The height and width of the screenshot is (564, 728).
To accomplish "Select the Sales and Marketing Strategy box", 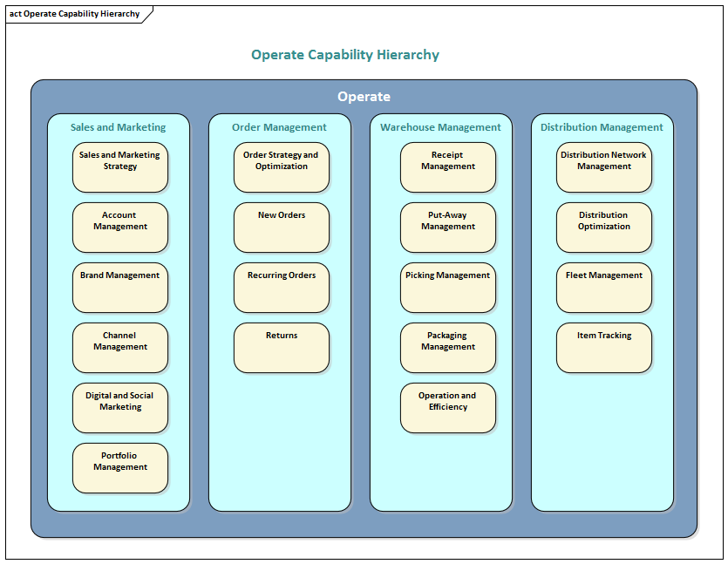I will point(120,167).
